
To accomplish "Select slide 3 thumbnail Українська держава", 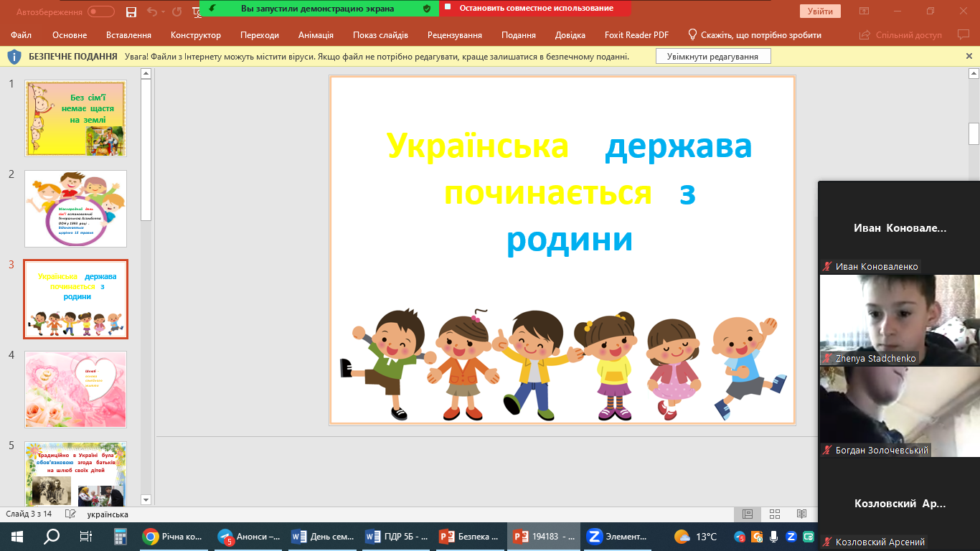I will coord(76,299).
